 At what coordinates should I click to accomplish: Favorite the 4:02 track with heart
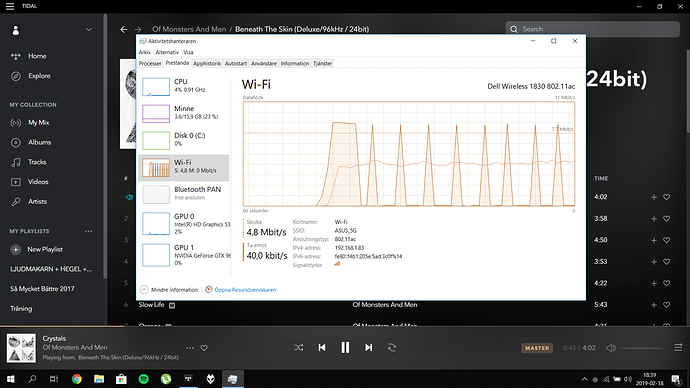click(667, 197)
